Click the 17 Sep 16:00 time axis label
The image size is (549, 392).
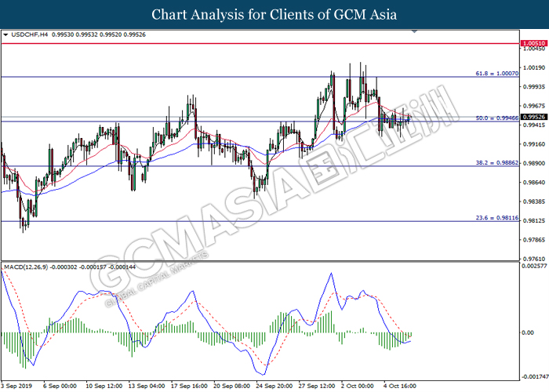tap(189, 387)
